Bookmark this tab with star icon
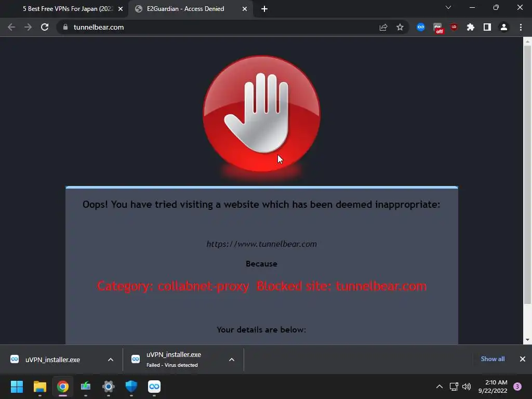The width and height of the screenshot is (532, 399). (x=400, y=27)
